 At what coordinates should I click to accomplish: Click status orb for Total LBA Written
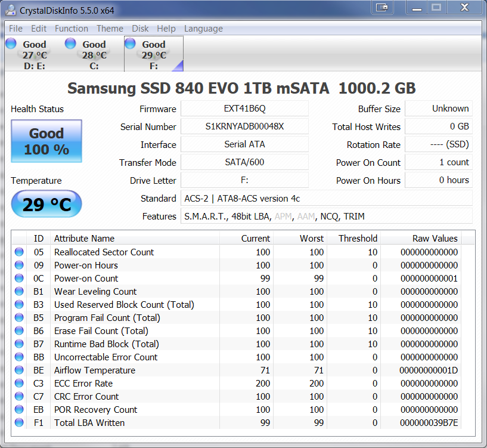pos(19,423)
